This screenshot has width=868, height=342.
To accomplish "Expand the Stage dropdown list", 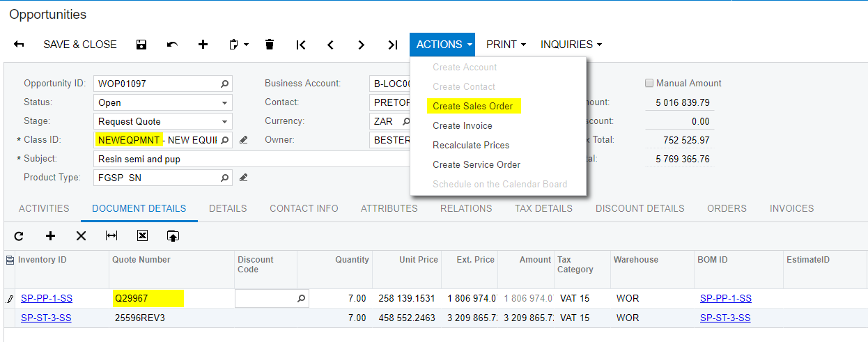I will click(x=224, y=121).
